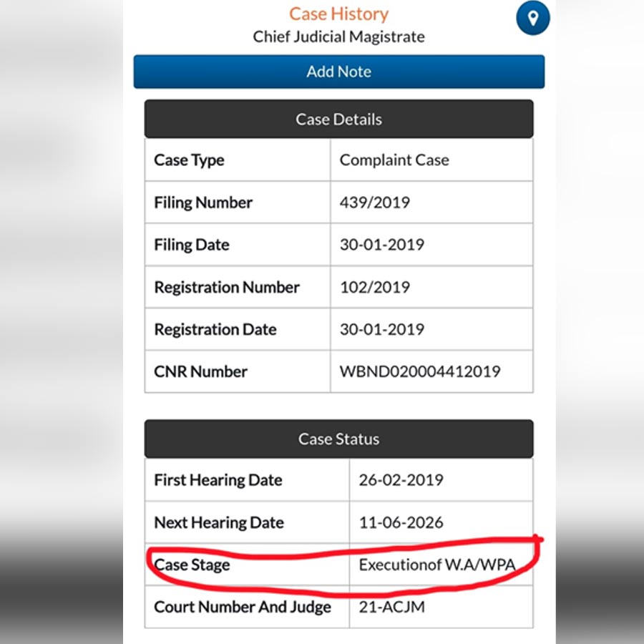Select registration number 102/2019
This screenshot has height=644, width=644.
(x=374, y=287)
